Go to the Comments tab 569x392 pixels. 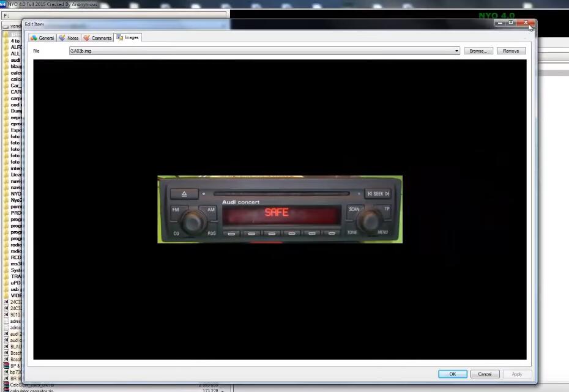[x=97, y=38]
